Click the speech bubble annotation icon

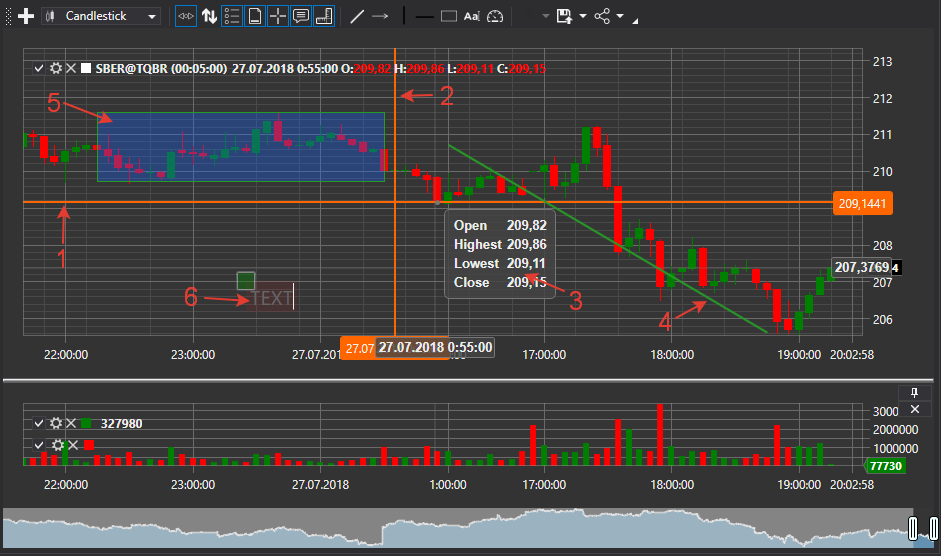click(301, 16)
